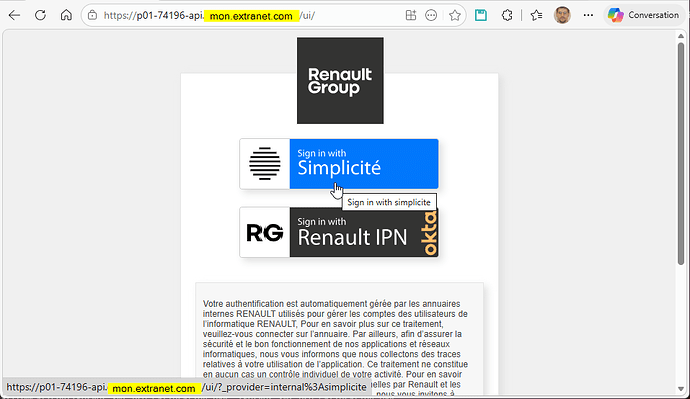Open the favorites list
The width and height of the screenshot is (690, 399).
tap(536, 15)
